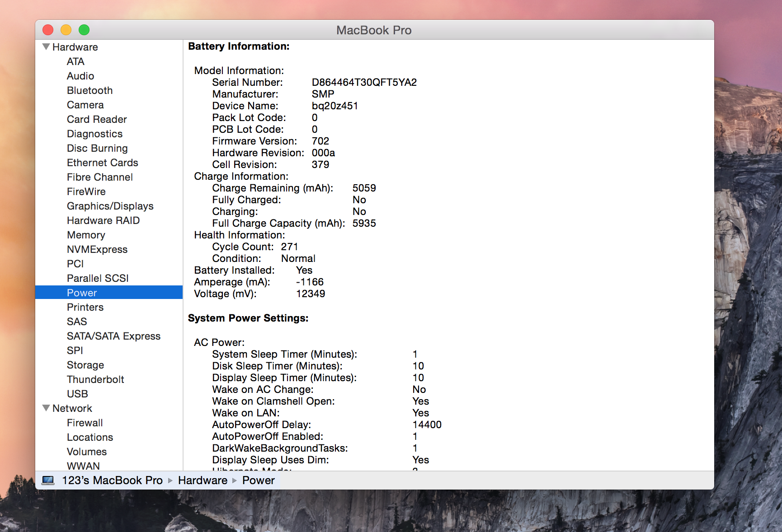Select NVMExpress in the sidebar
This screenshot has height=532, width=782.
(97, 249)
